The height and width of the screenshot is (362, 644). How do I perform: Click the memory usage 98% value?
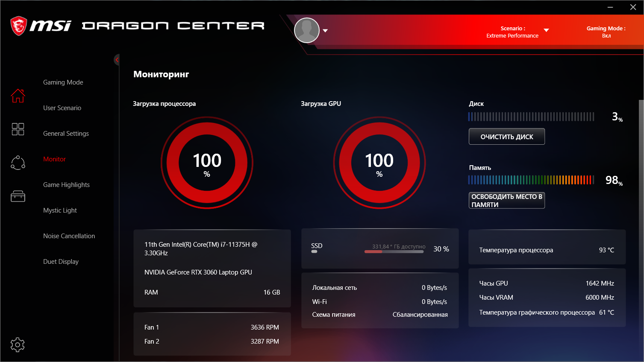[x=614, y=181]
